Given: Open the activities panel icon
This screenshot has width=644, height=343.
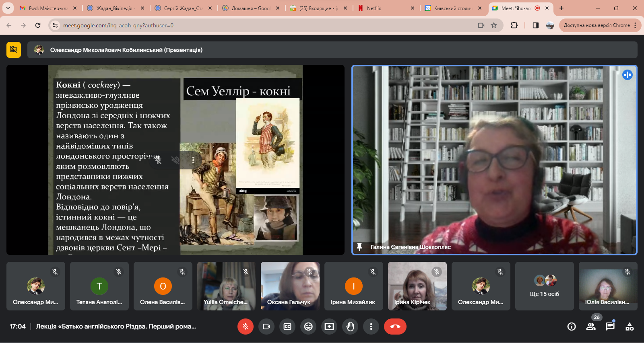Looking at the screenshot, I should pyautogui.click(x=630, y=327).
